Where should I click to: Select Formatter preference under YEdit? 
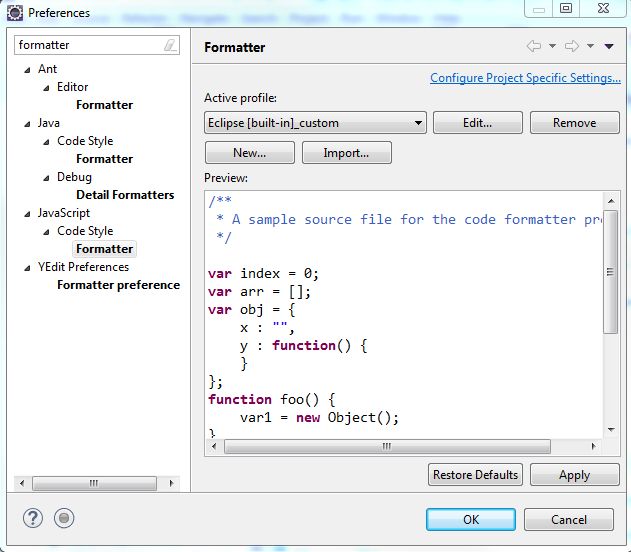pyautogui.click(x=118, y=285)
